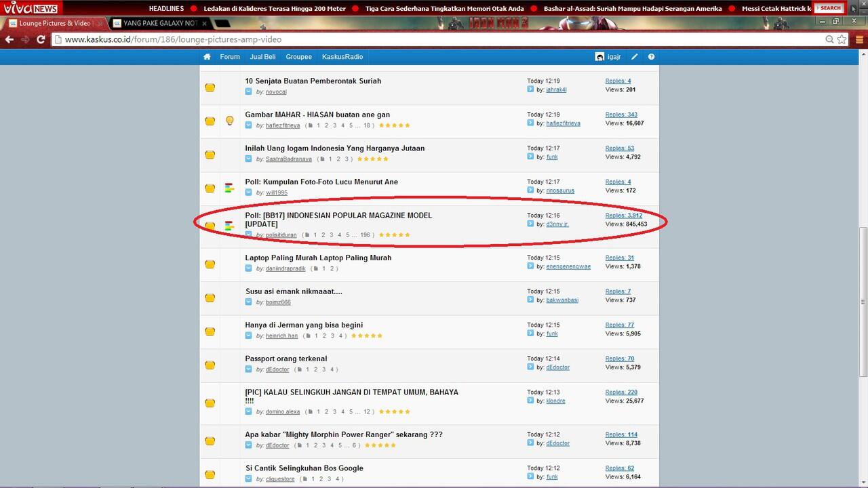Screen dimensions: 868x488
Task: Open thread Poll: Kumpulan Foto-Foto Lucu Menurut Ane
Action: click(321, 182)
